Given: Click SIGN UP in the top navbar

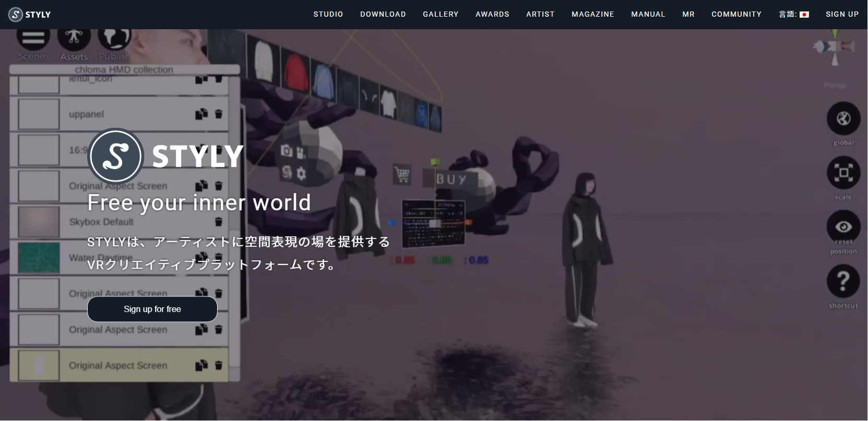Looking at the screenshot, I should tap(842, 15).
